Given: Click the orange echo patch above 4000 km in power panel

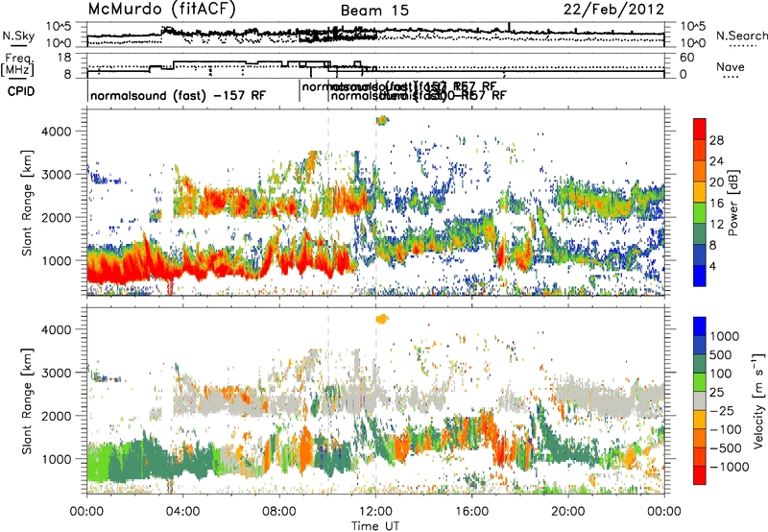Looking at the screenshot, I should click(381, 119).
